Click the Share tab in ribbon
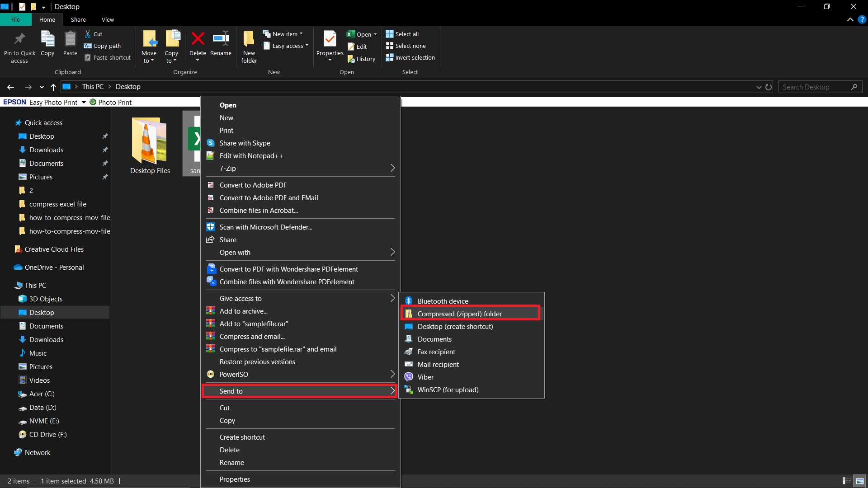The width and height of the screenshot is (868, 488). click(77, 20)
